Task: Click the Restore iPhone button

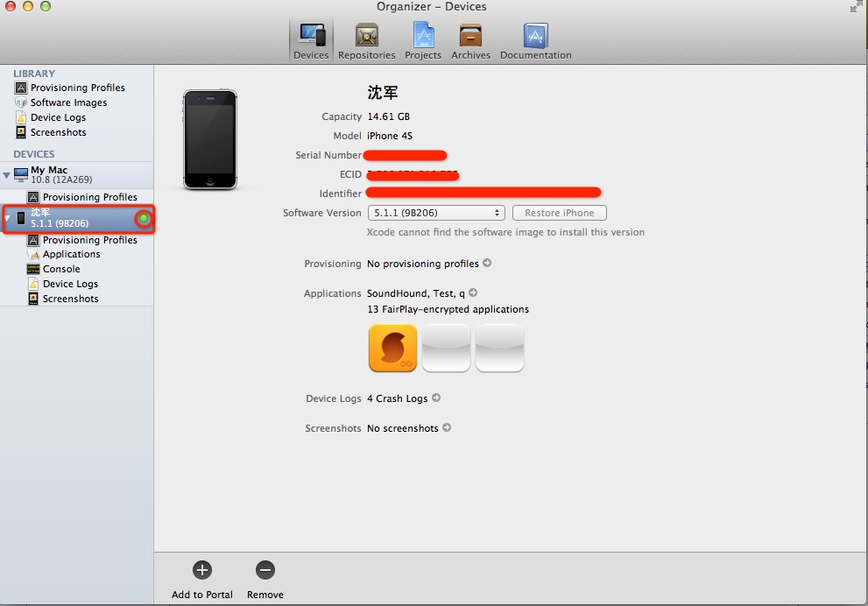Action: 559,213
